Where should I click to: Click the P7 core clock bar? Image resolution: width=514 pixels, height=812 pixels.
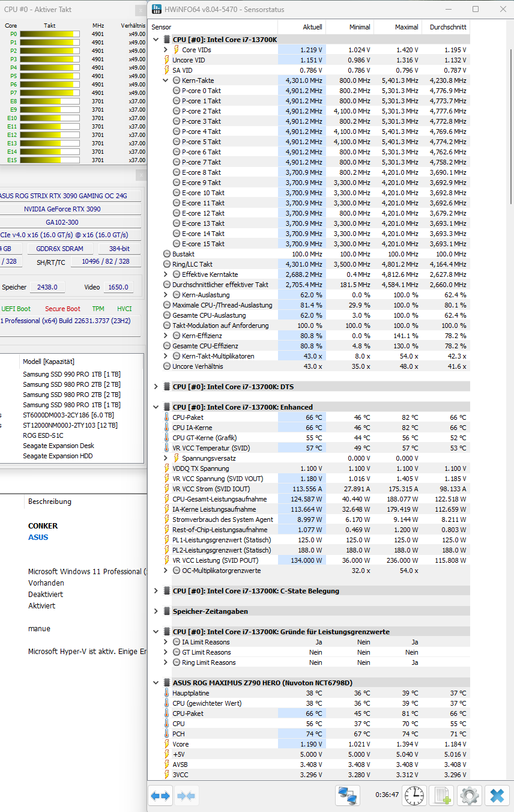coord(49,93)
